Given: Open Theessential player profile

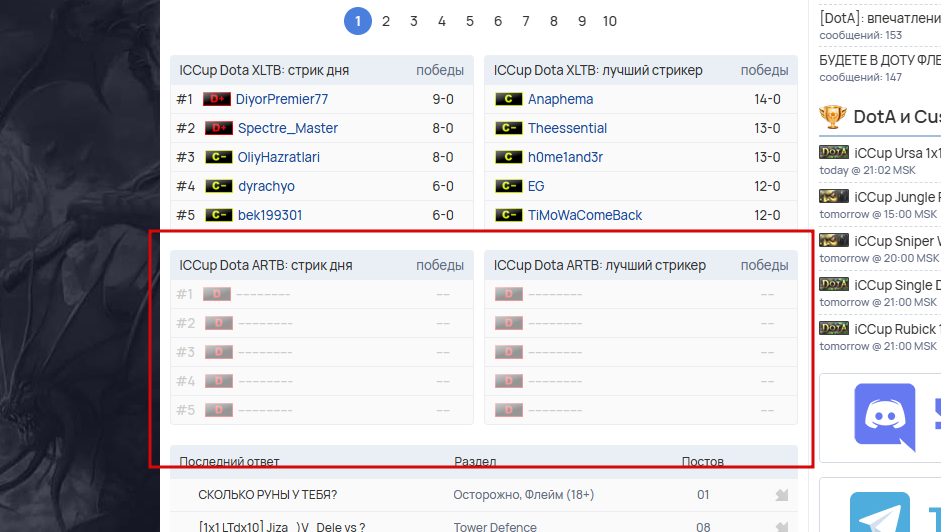Looking at the screenshot, I should (x=567, y=128).
